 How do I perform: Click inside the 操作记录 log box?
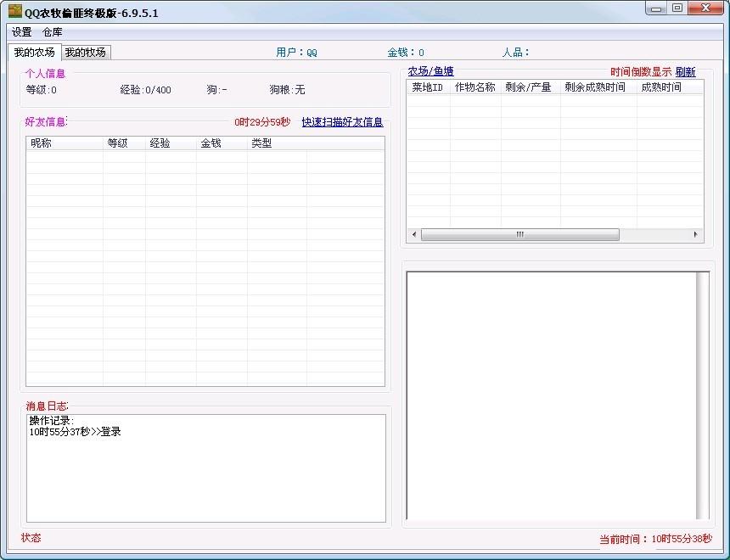click(x=206, y=468)
